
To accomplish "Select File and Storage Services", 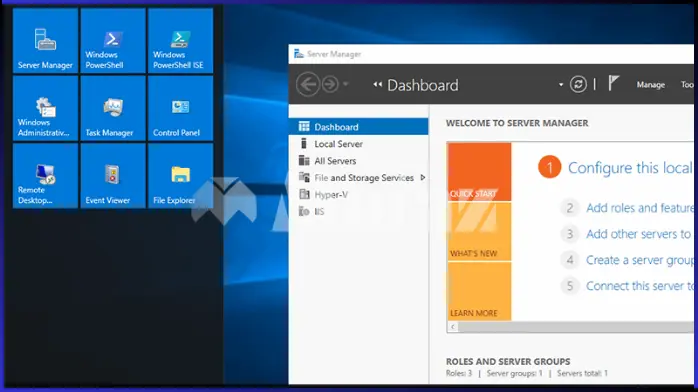I will pos(358,178).
